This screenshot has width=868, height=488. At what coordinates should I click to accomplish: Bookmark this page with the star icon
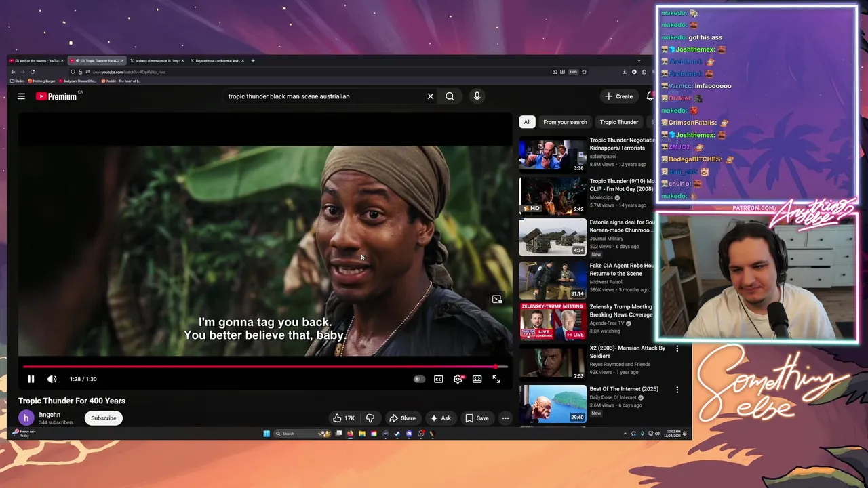(x=584, y=72)
